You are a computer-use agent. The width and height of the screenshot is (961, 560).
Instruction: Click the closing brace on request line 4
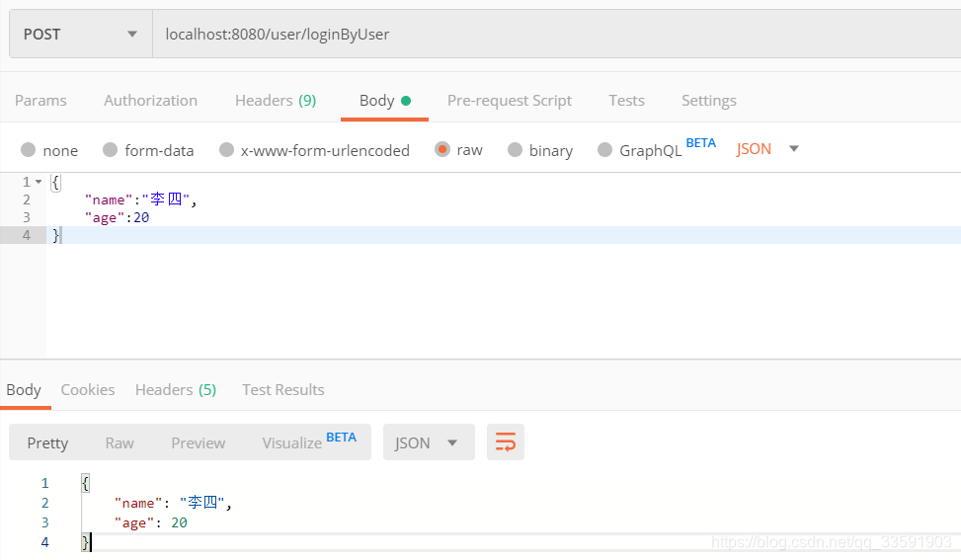pos(55,235)
